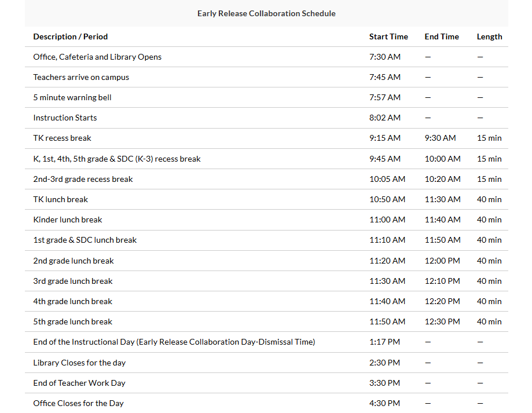532x413 pixels.
Task: Select the 2nd-3rd grade recess break label
Action: [x=83, y=179]
